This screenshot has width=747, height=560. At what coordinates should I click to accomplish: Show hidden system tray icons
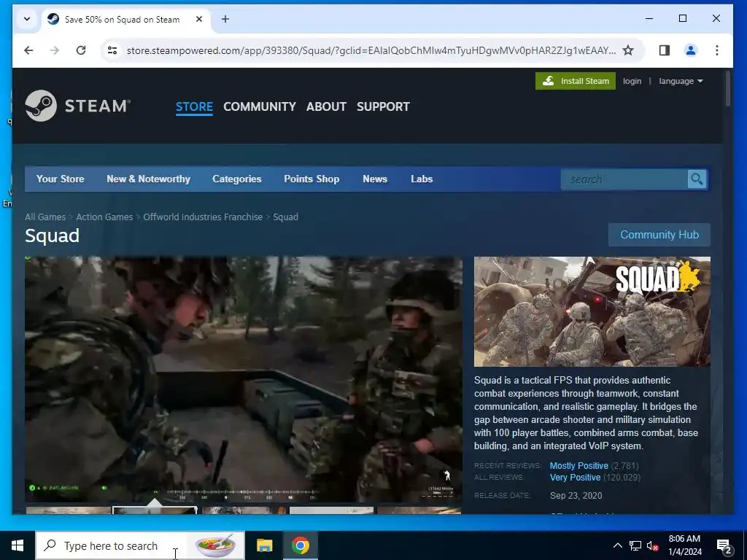coord(617,545)
